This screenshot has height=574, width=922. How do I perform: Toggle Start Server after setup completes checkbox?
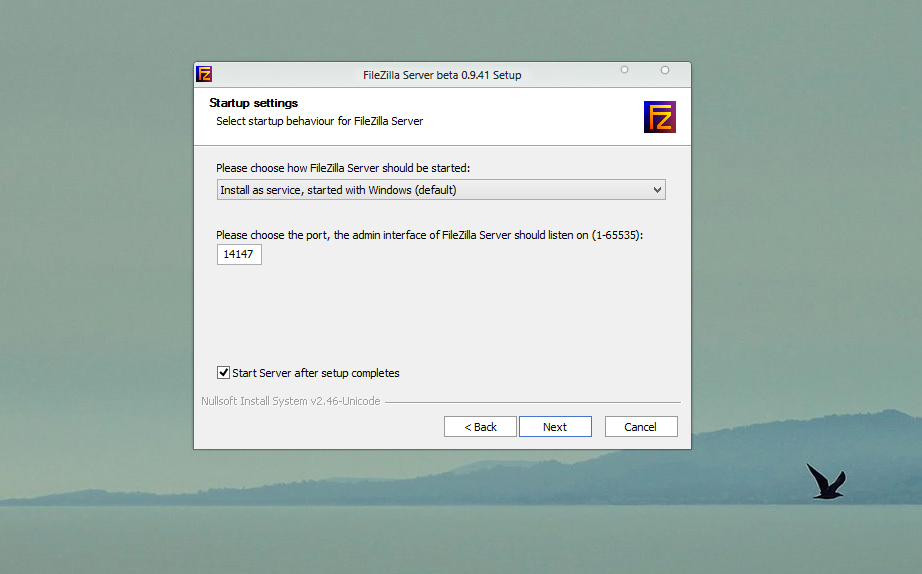[x=223, y=372]
